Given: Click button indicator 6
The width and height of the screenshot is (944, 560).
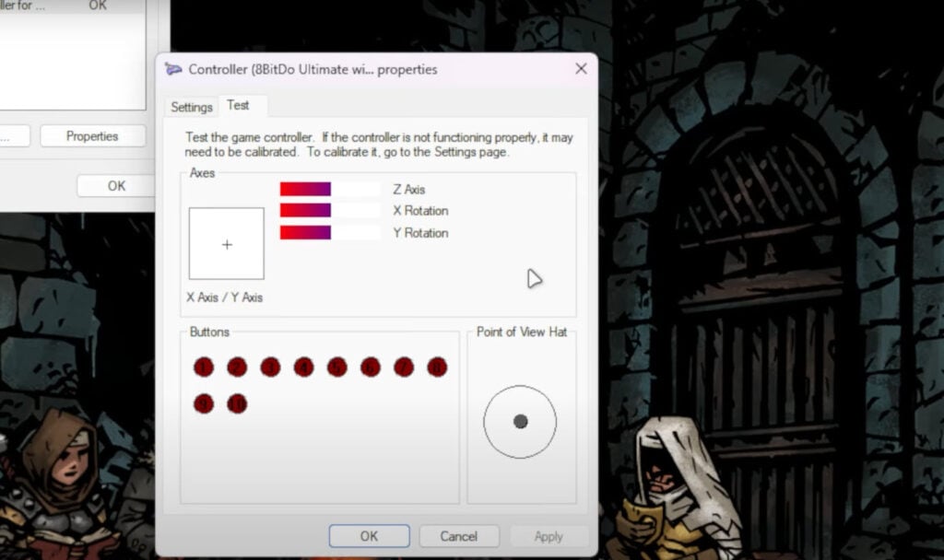Looking at the screenshot, I should pyautogui.click(x=370, y=367).
